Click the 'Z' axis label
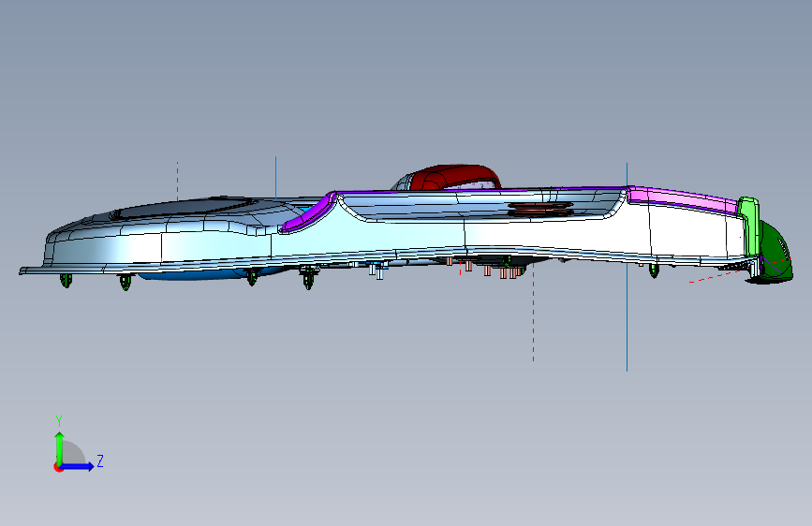The width and height of the screenshot is (812, 526). pyautogui.click(x=100, y=460)
